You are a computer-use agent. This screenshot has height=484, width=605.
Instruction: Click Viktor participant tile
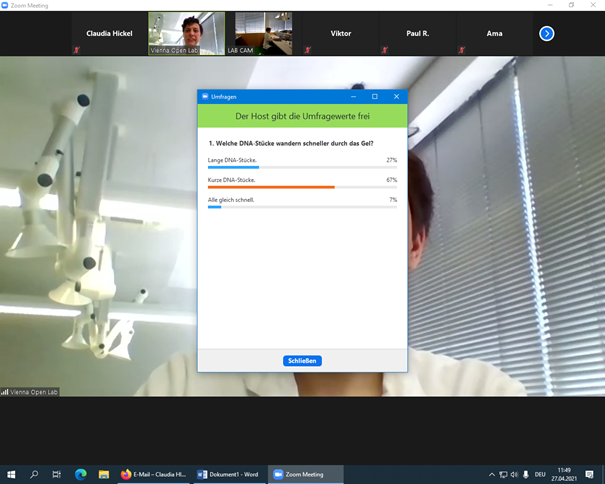[341, 33]
